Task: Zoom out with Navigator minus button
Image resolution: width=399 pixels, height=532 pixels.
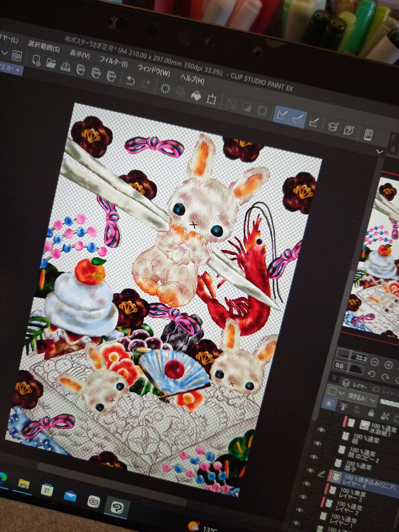Action: coord(375,361)
